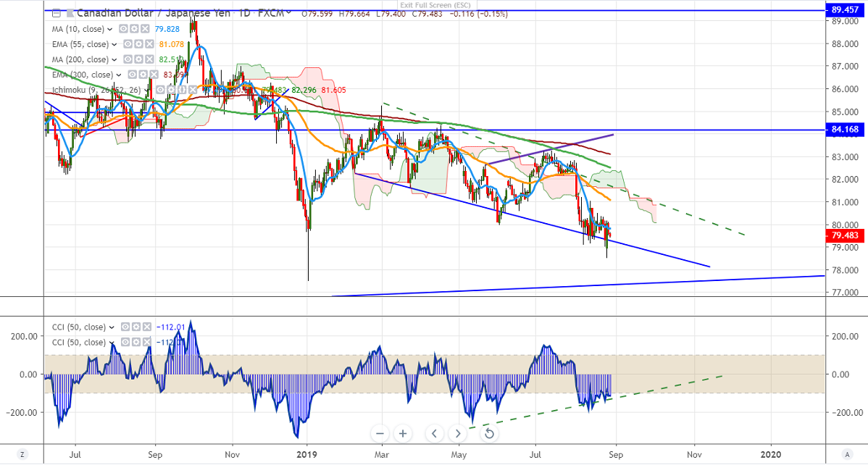Collapse the chart legend box icon

pos(56,13)
